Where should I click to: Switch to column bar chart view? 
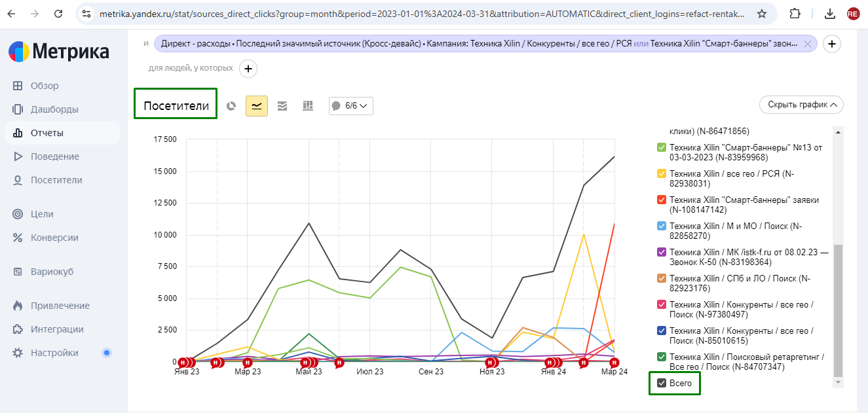(307, 106)
